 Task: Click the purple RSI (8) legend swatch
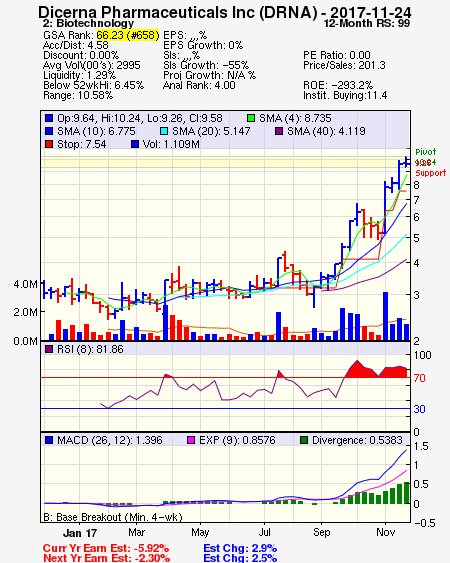click(x=49, y=349)
